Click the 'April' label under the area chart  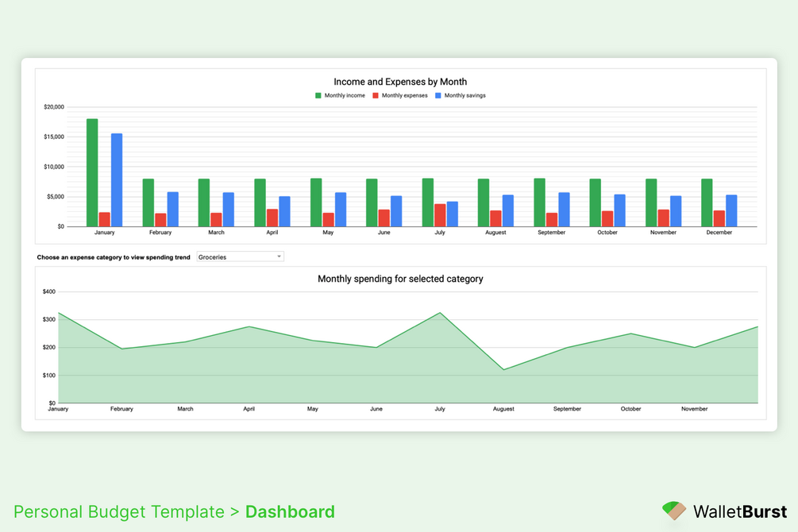pyautogui.click(x=249, y=409)
